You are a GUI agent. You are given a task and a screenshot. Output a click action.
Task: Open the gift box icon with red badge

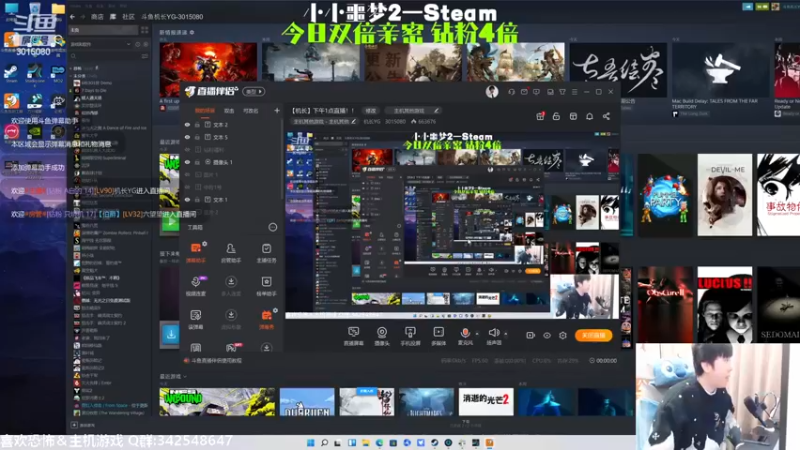(540, 116)
